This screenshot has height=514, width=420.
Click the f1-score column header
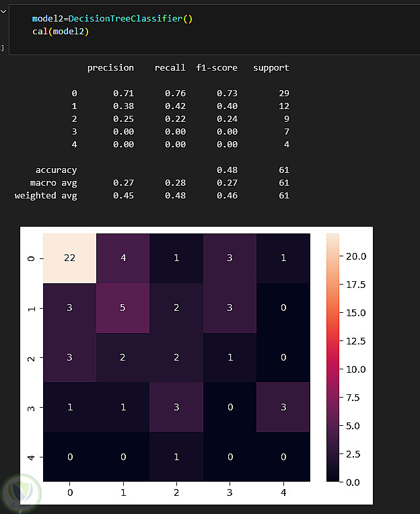point(217,68)
